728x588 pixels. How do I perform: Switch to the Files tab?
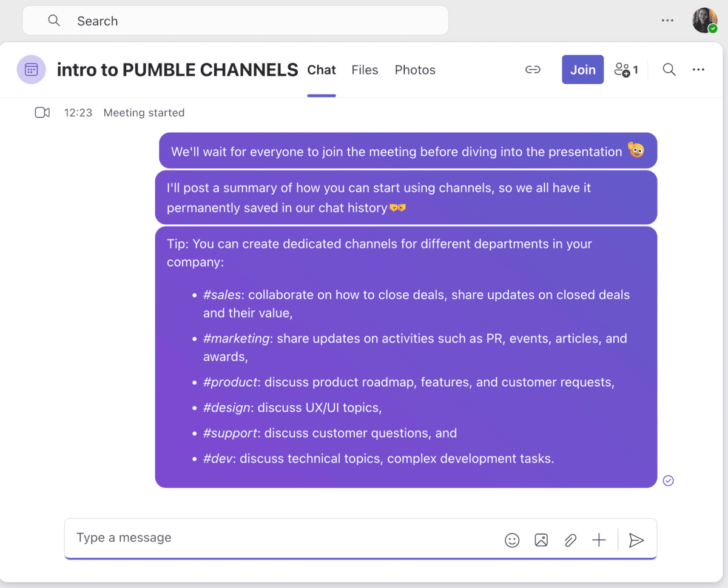click(x=365, y=70)
